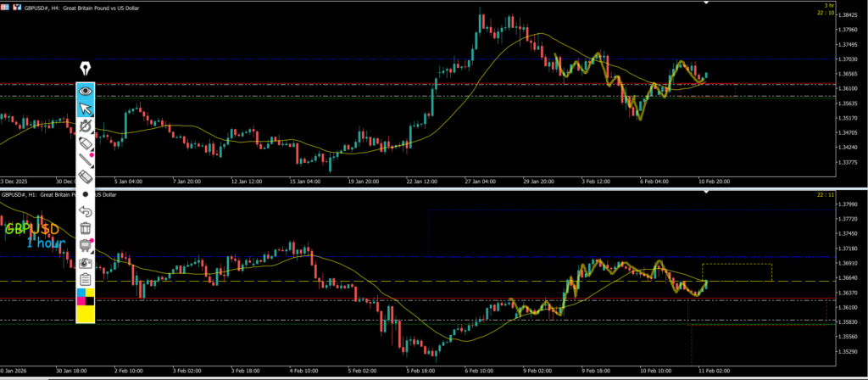Pick the yellow color swatch
The height and width of the screenshot is (380, 868).
click(85, 314)
